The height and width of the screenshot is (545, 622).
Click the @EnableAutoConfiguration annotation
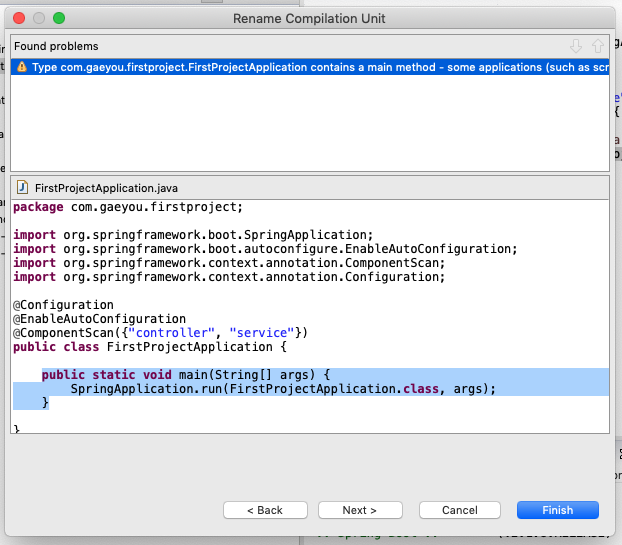pos(100,319)
